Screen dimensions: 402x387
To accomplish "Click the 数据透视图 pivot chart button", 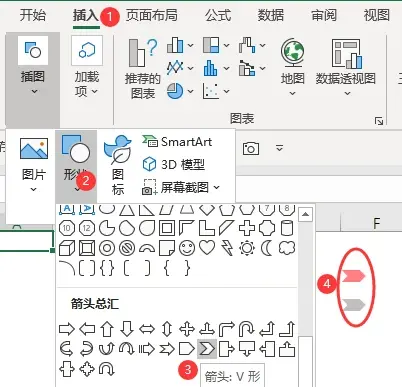I will [346, 67].
